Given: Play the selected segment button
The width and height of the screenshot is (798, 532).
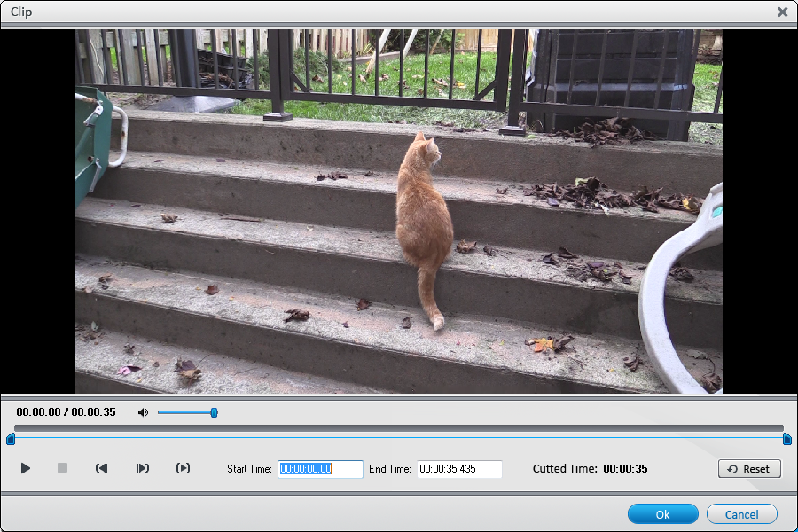Looking at the screenshot, I should point(184,468).
